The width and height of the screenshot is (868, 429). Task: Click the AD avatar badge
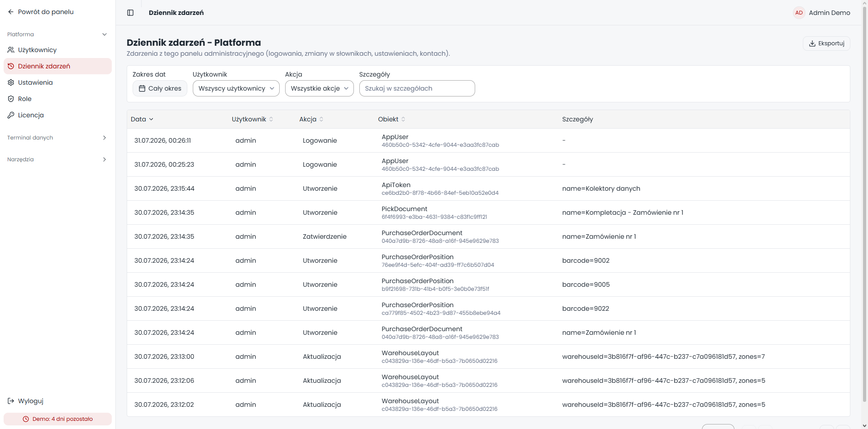(799, 13)
